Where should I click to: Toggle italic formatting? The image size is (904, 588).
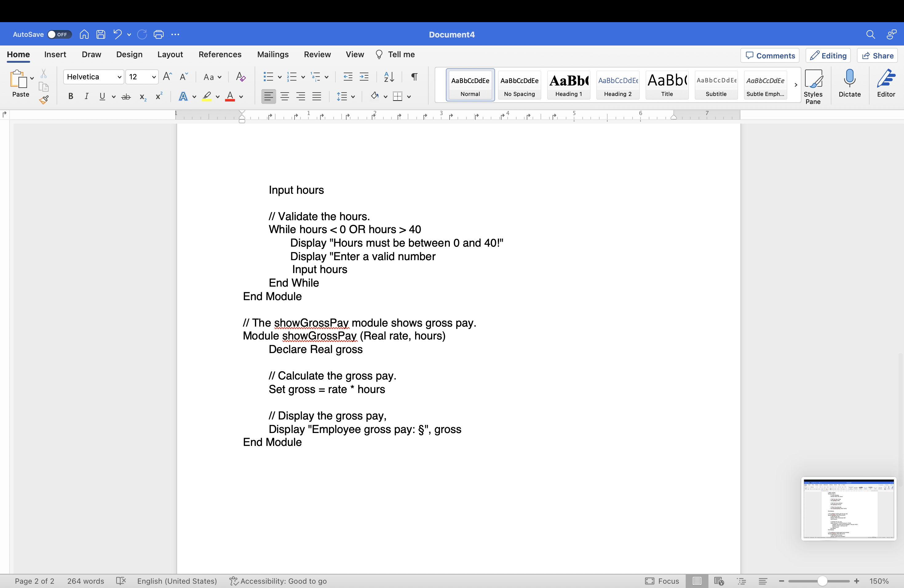(87, 97)
